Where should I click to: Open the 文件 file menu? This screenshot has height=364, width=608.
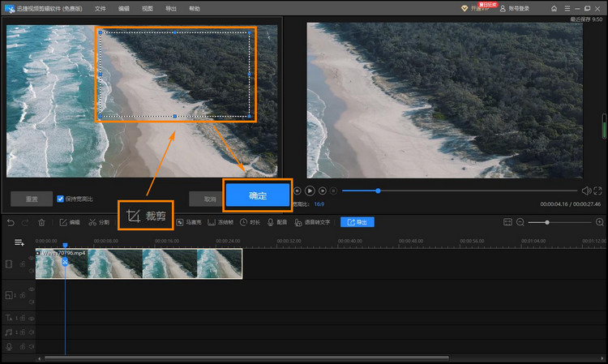click(100, 9)
